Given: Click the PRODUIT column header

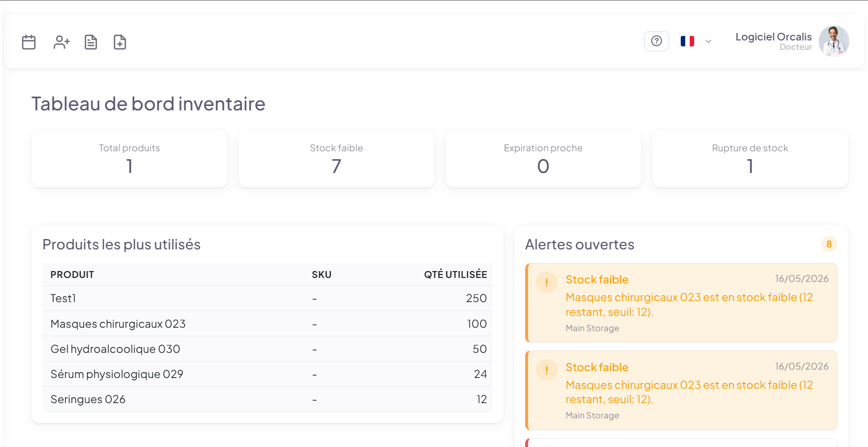Looking at the screenshot, I should pyautogui.click(x=72, y=275).
